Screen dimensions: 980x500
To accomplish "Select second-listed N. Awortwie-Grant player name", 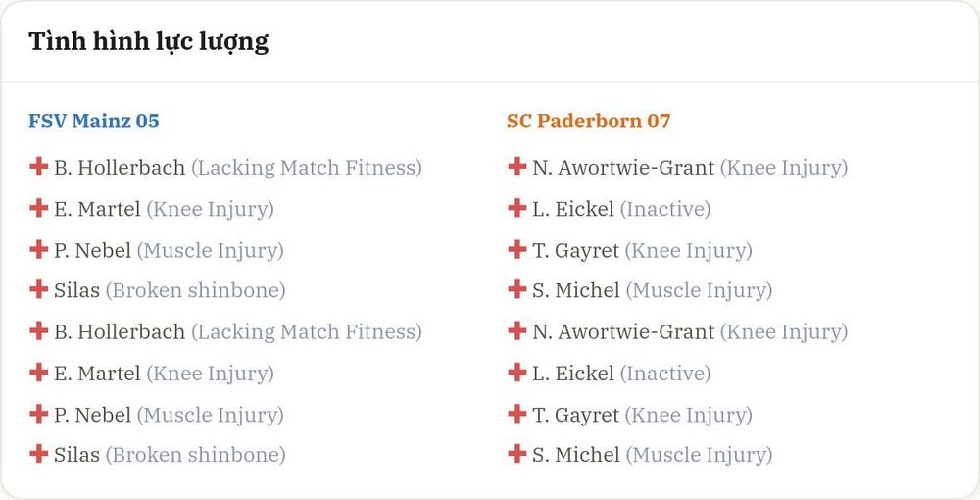I will 623,332.
